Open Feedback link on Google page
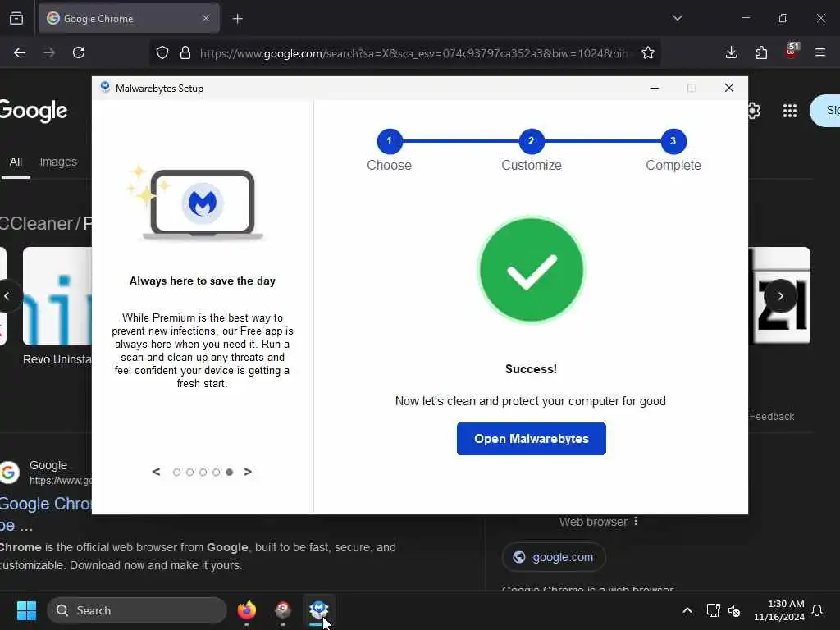Viewport: 840px width, 630px height. pyautogui.click(x=771, y=416)
